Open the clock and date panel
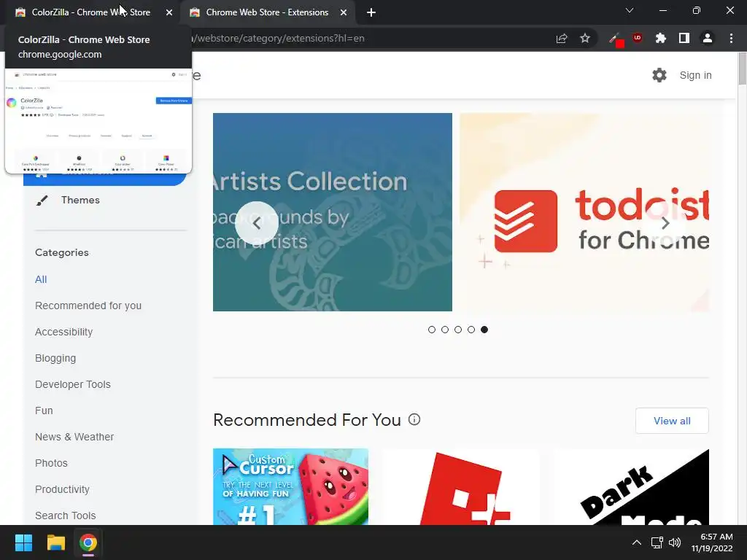 712,542
